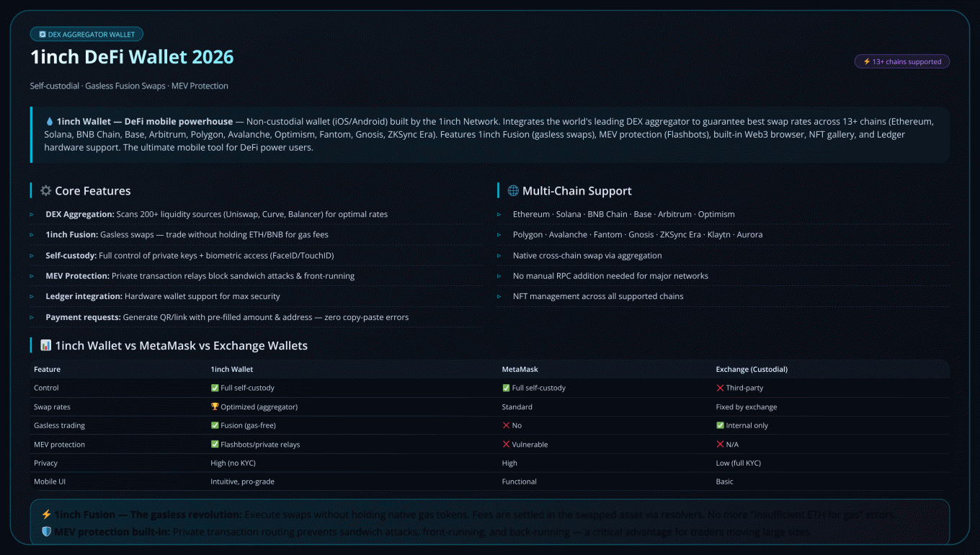Click the 1inch Wallet column header

232,370
